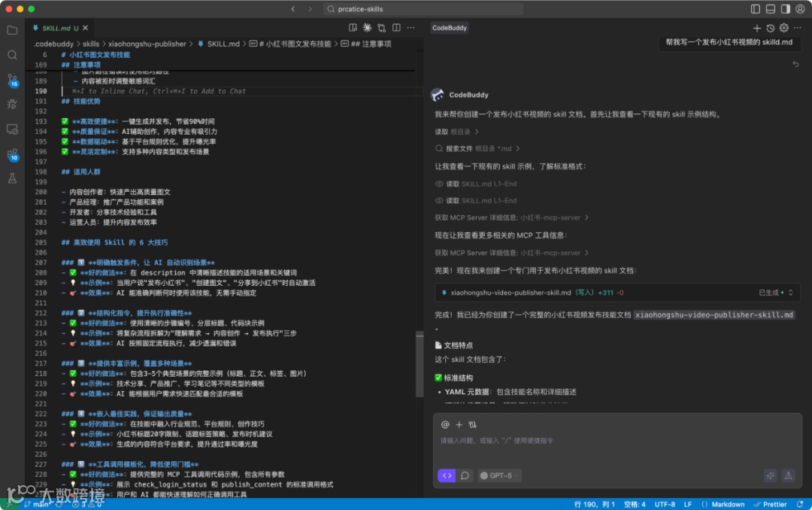812x510 pixels.
Task: Select the SKILL.md editor tab
Action: [56, 28]
